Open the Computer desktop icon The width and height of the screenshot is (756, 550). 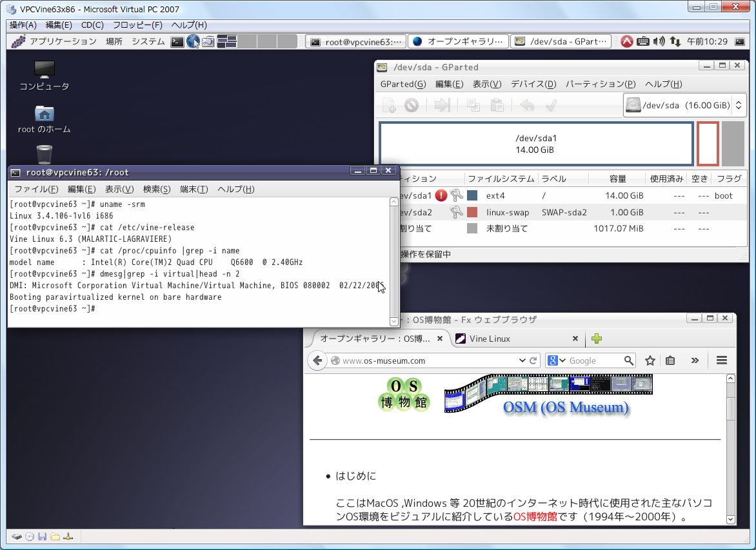[45, 75]
